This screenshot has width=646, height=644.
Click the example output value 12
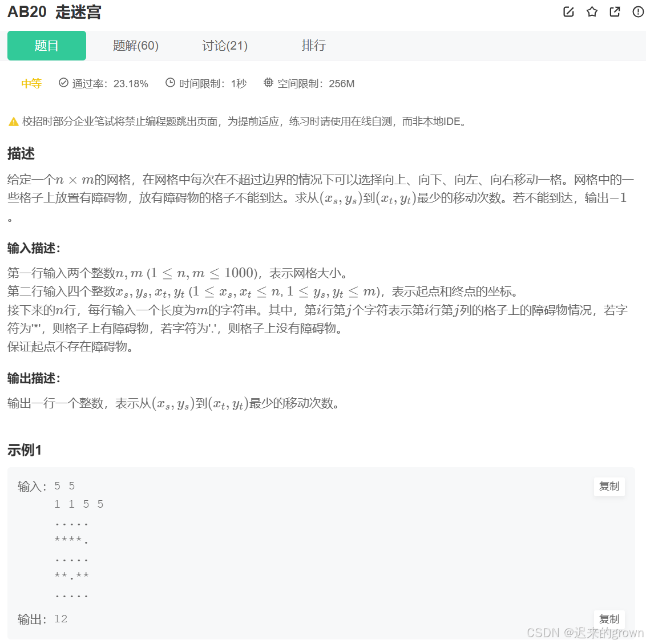tap(60, 619)
